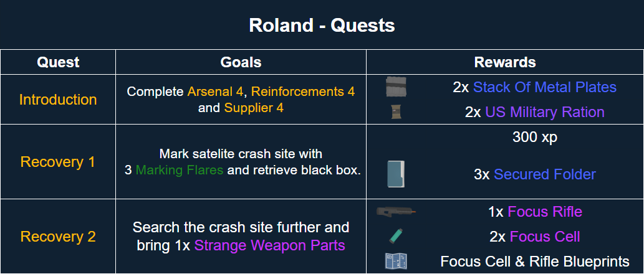Click the Stack Of Metal Plates icon
Image resolution: width=644 pixels, height=274 pixels.
click(x=396, y=87)
